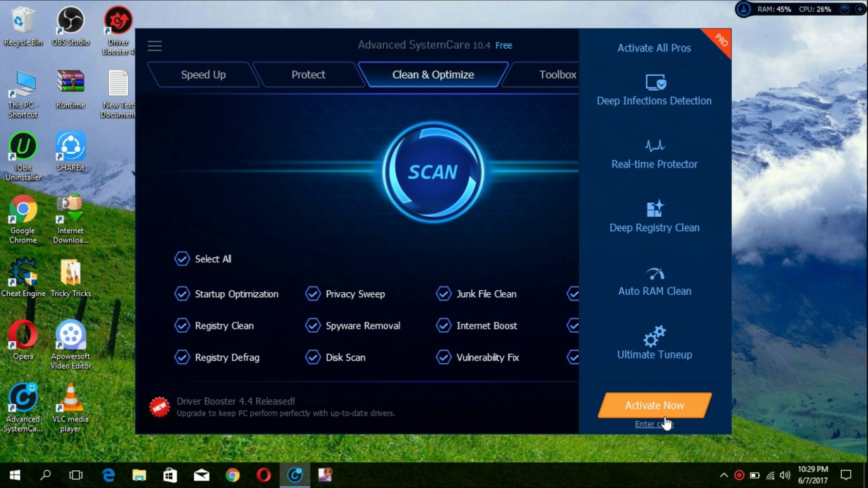
Task: Select Cheat Engine desktop icon
Action: [x=23, y=279]
